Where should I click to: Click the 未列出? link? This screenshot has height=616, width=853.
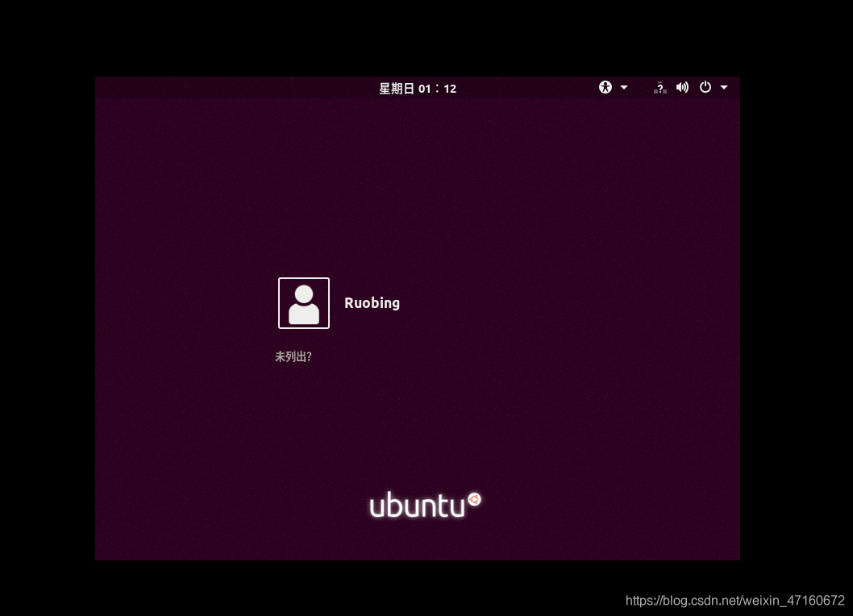(293, 356)
